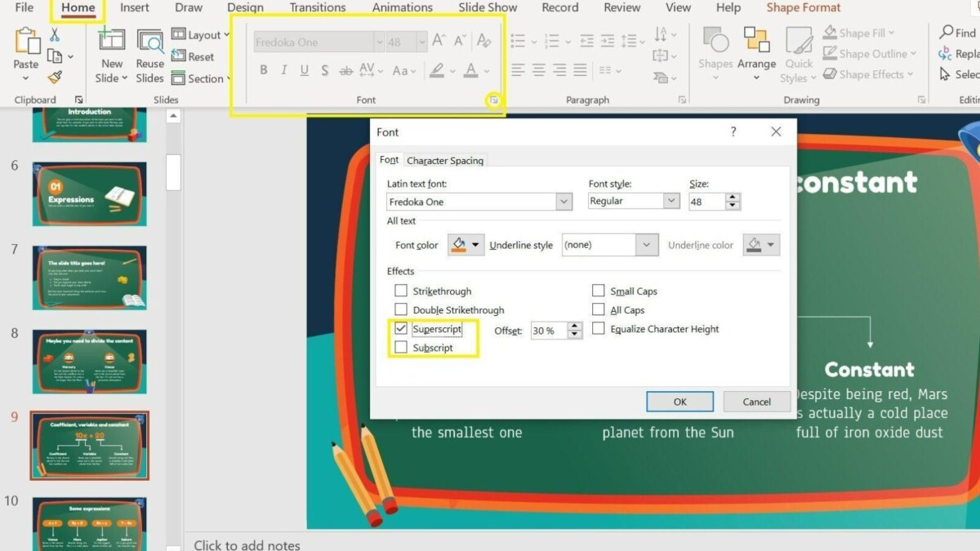This screenshot has width=980, height=551.
Task: Open the File menu
Action: (24, 7)
